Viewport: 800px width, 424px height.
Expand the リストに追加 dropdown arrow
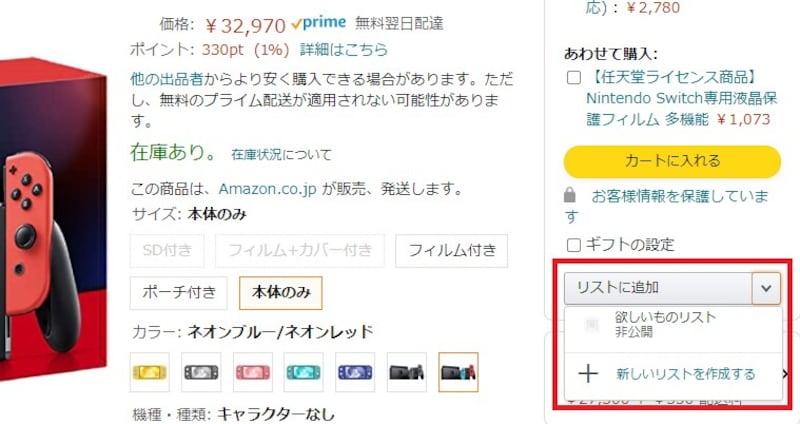766,288
